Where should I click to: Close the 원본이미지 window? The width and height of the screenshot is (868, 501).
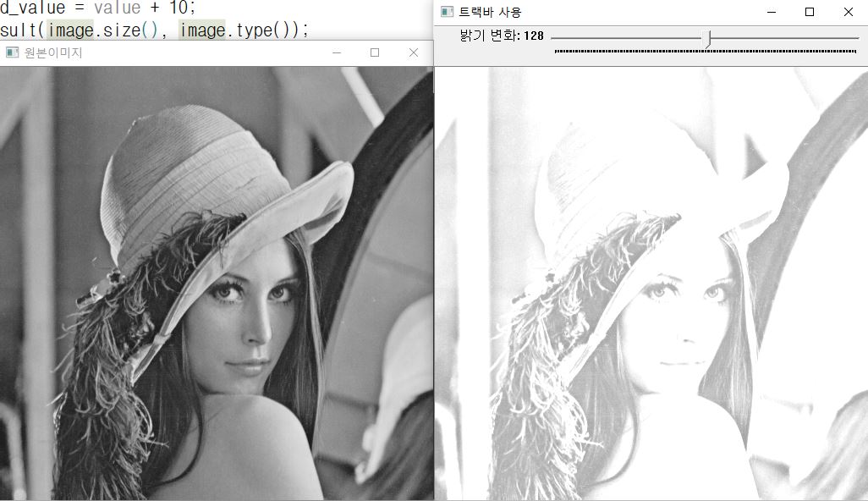point(414,52)
